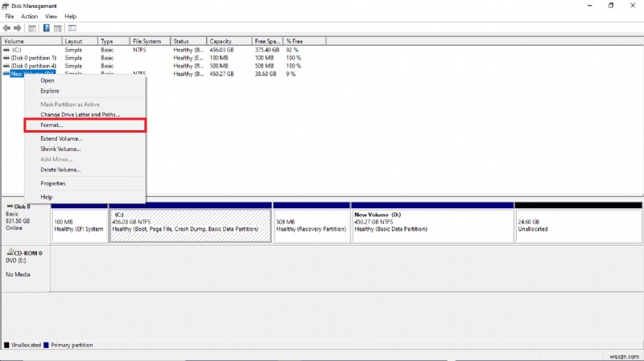Select Change Drive Letter and Paths
Image resolution: width=644 pixels, height=361 pixels.
tap(85, 114)
